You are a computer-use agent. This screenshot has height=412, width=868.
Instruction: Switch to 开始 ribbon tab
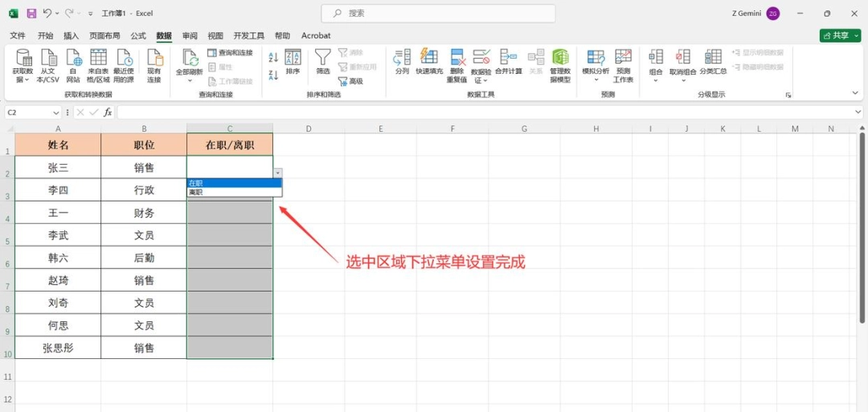coord(45,35)
